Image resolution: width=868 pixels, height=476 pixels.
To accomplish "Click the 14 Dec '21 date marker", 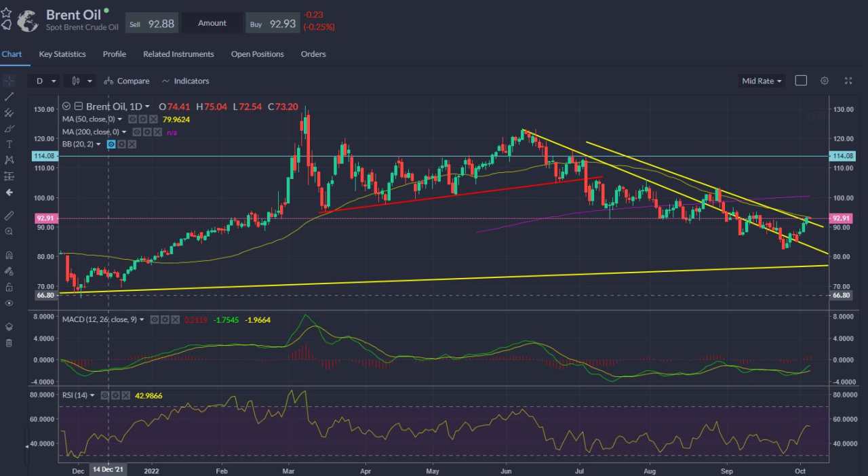I will coord(108,469).
